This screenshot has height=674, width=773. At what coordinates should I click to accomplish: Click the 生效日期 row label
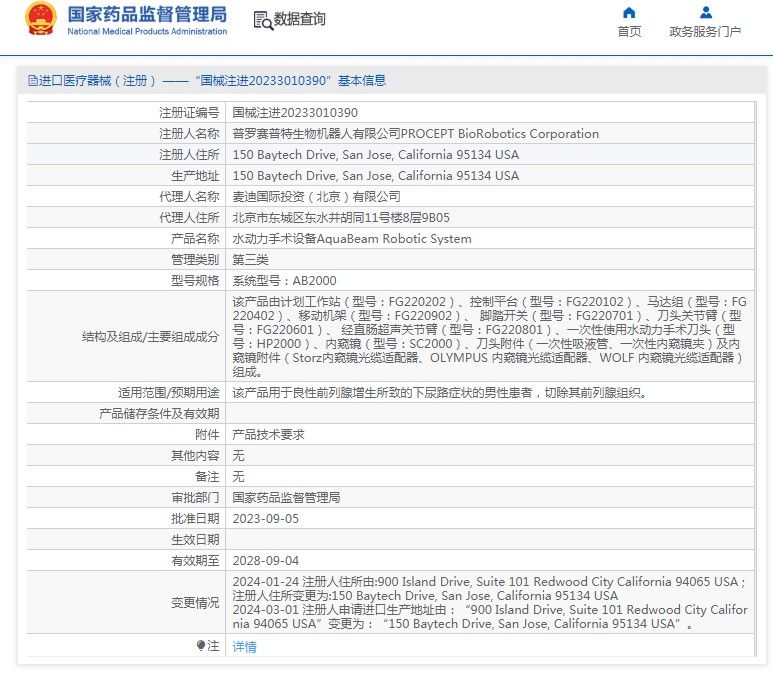(x=195, y=539)
